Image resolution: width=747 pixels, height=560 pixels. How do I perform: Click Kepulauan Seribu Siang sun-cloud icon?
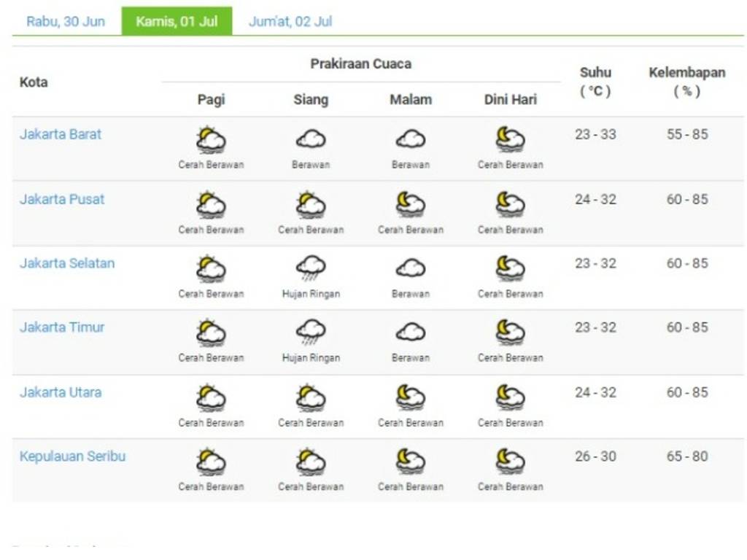pos(311,462)
